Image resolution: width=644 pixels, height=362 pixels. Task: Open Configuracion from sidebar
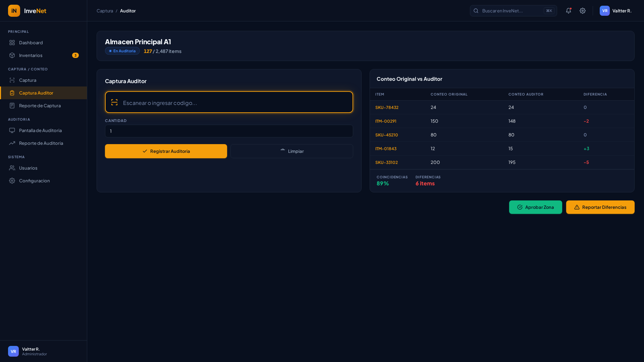point(34,181)
